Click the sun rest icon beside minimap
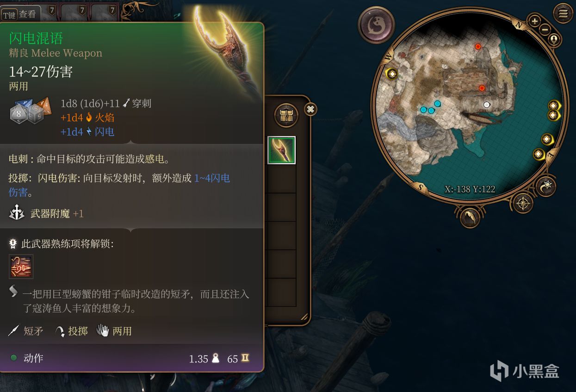The image size is (576, 392). 546,186
